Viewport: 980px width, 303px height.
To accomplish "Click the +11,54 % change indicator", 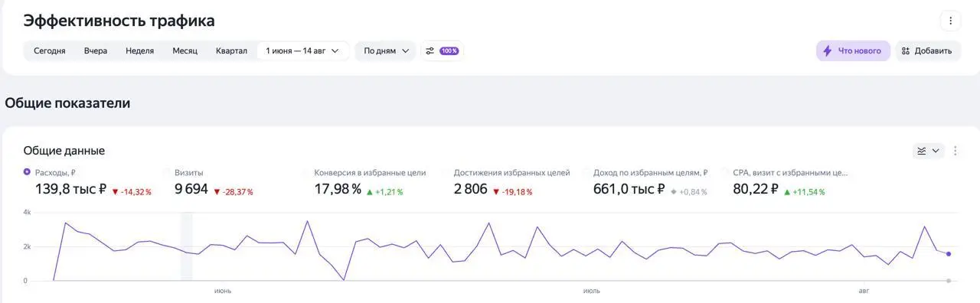I will 805,192.
